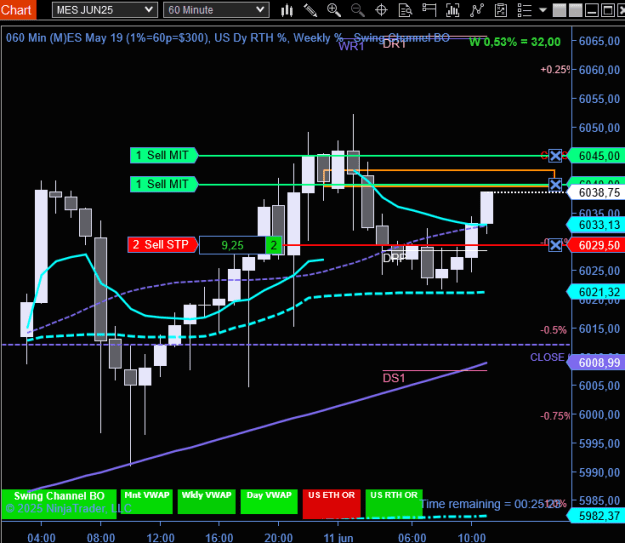Select the MES JUN25 instrument dropdown
Image resolution: width=625 pixels, height=543 pixels.
coord(104,10)
